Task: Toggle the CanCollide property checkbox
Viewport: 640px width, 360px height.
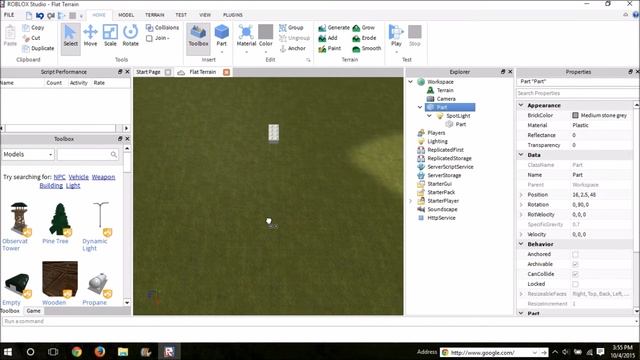Action: (x=575, y=274)
